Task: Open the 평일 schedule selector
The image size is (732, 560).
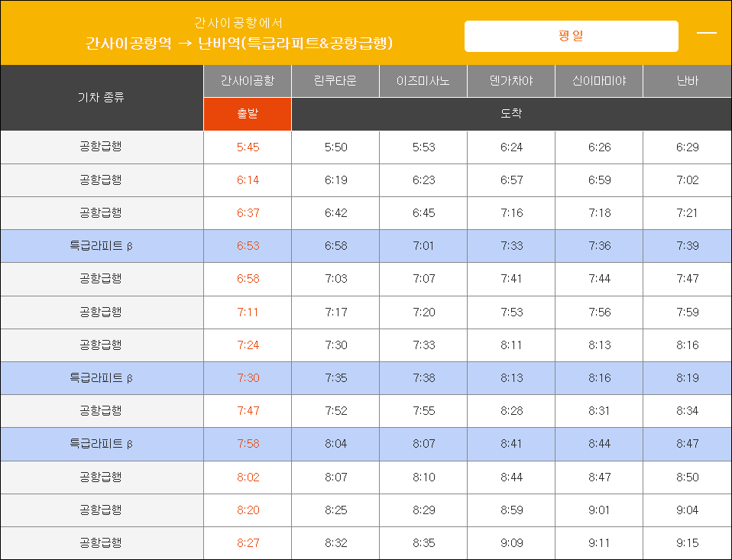Action: 572,36
